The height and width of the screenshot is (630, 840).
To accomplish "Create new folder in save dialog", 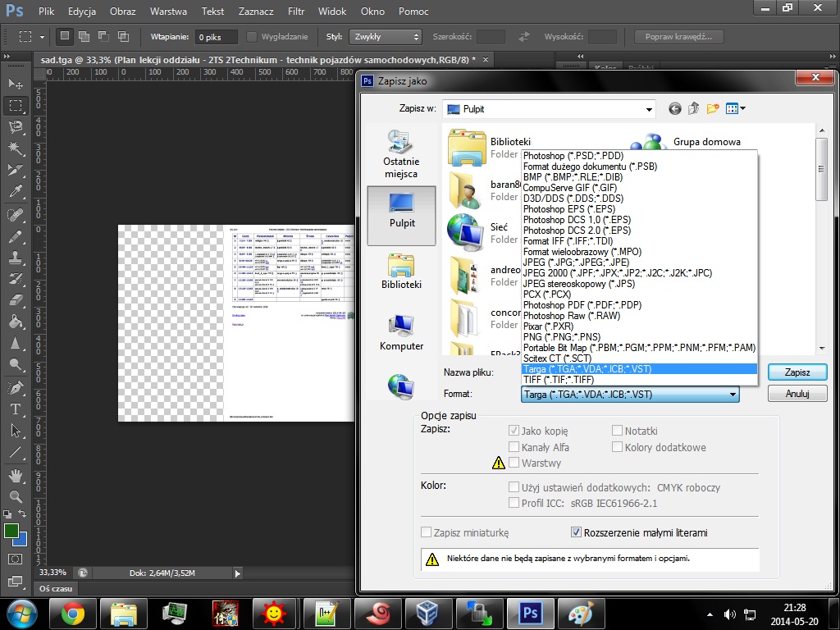I will coord(713,109).
